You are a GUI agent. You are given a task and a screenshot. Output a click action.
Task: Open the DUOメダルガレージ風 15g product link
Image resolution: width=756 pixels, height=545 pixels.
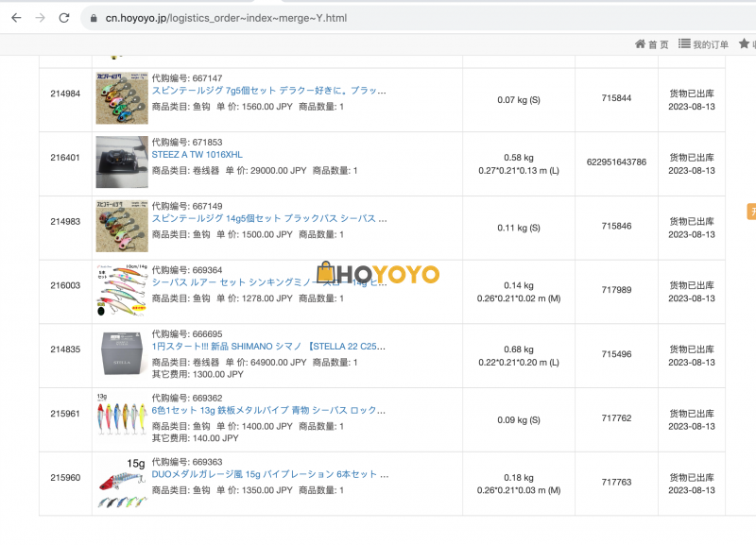(270, 474)
